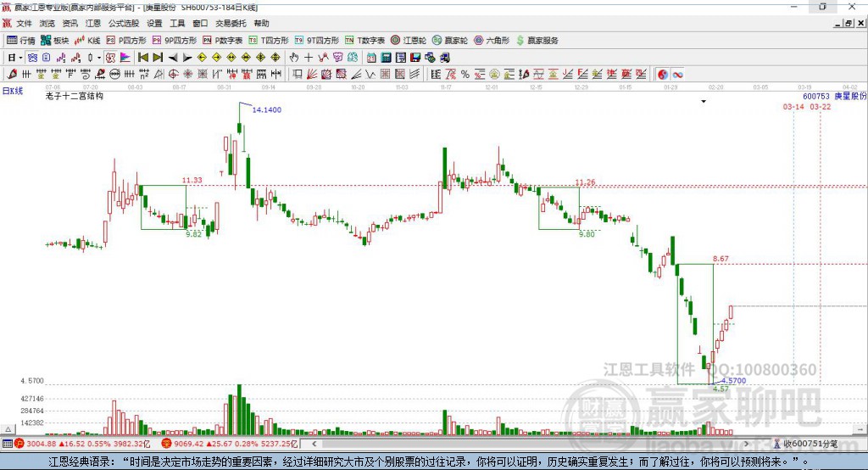The width and height of the screenshot is (868, 470).
Task: Click the 沪 index 3004.88 status entry
Action: coord(82,444)
